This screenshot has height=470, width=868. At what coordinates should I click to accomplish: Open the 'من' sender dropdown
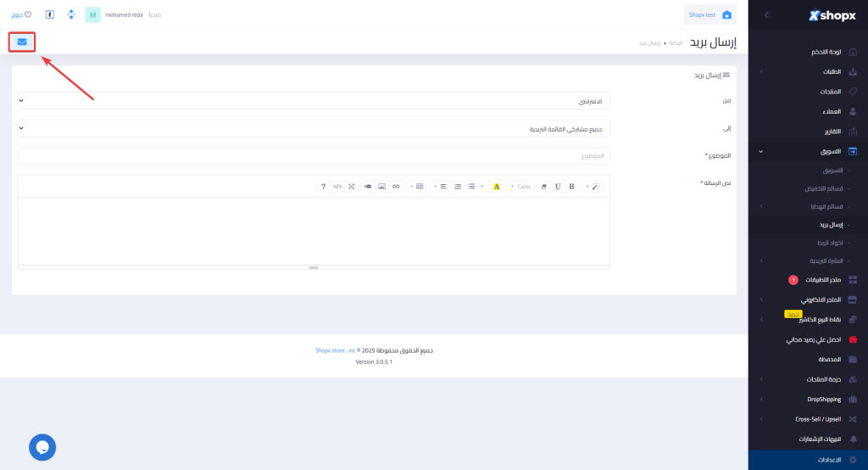[314, 101]
